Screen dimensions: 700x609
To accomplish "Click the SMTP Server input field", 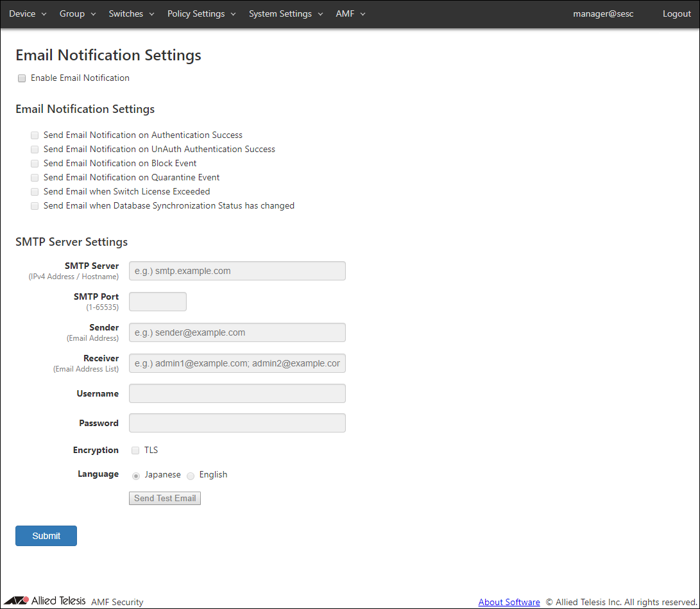I will coord(237,271).
